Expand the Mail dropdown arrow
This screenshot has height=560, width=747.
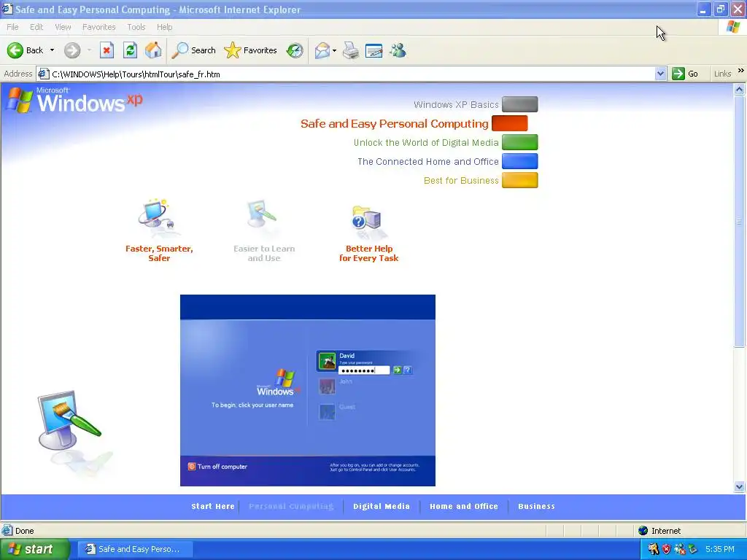[x=334, y=50]
